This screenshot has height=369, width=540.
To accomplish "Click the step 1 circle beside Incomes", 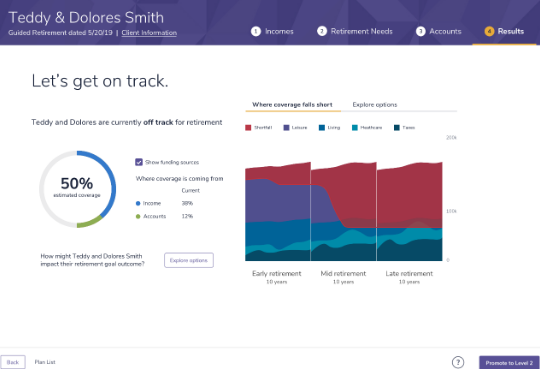I will [256, 31].
